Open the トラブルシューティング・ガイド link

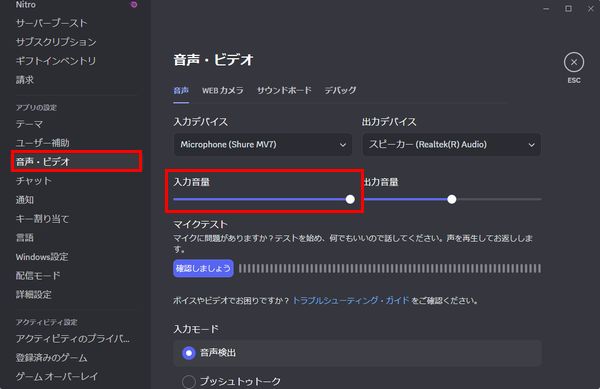(351, 301)
